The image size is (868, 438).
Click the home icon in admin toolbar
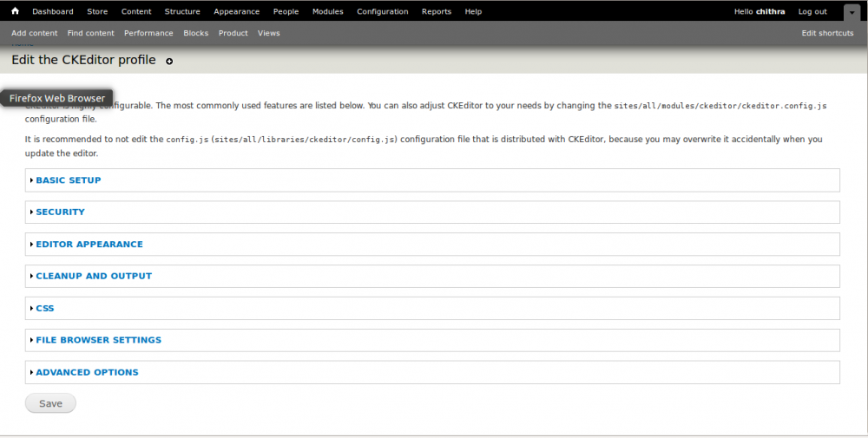pyautogui.click(x=15, y=11)
